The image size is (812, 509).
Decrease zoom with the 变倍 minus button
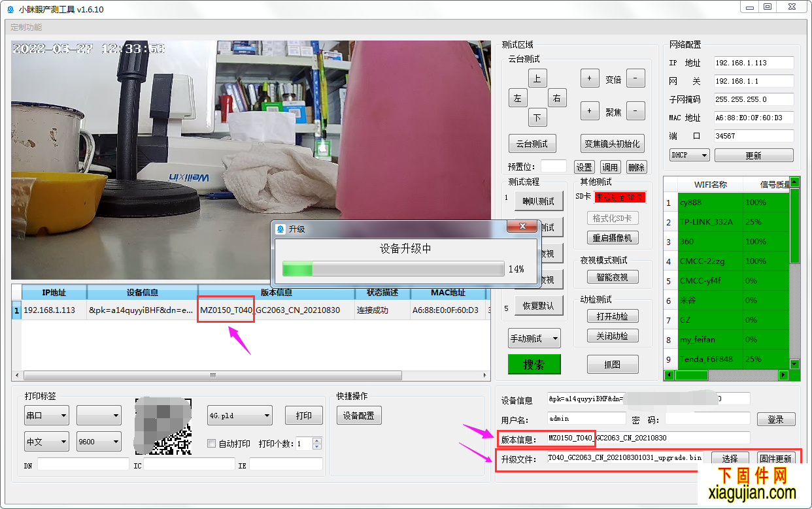pyautogui.click(x=635, y=78)
